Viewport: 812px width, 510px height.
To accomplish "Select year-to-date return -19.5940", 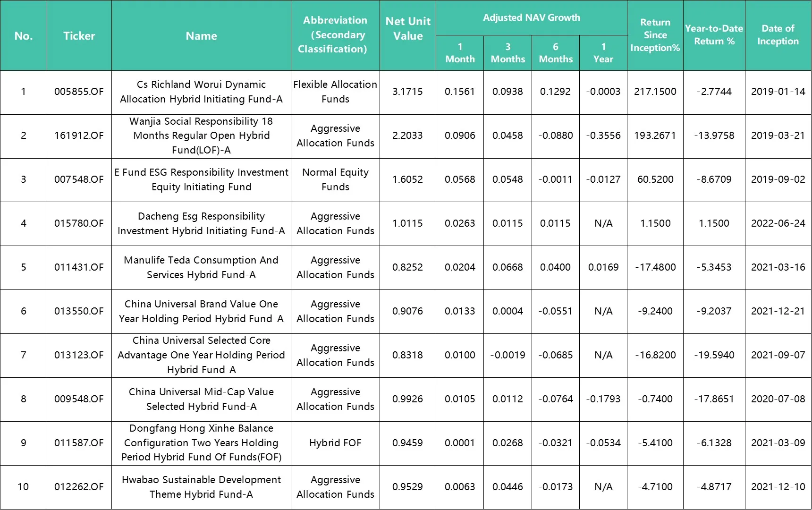I will [714, 355].
